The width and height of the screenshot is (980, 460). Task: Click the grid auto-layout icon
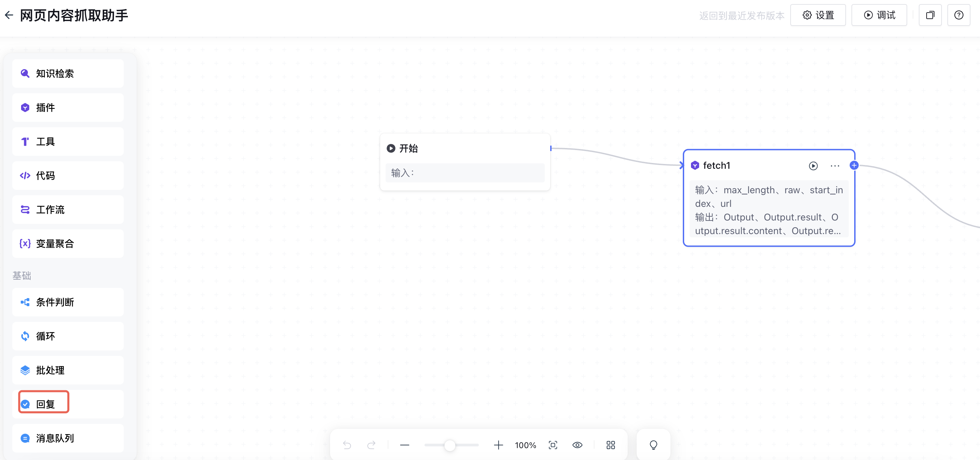(x=611, y=445)
